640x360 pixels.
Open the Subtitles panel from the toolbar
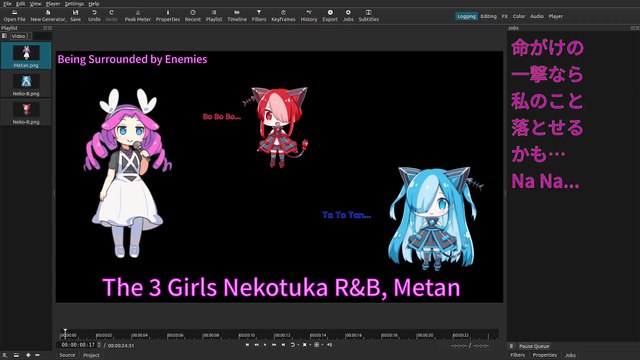(369, 16)
